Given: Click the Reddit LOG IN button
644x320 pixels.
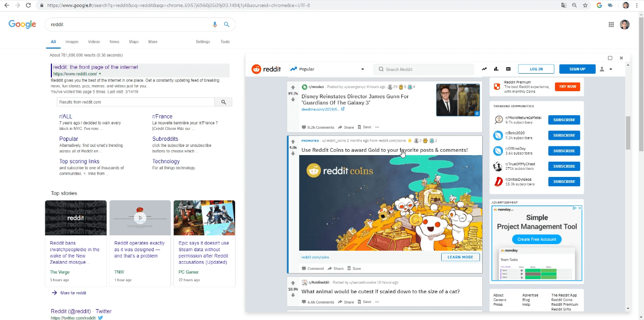Looking at the screenshot, I should click(x=536, y=69).
